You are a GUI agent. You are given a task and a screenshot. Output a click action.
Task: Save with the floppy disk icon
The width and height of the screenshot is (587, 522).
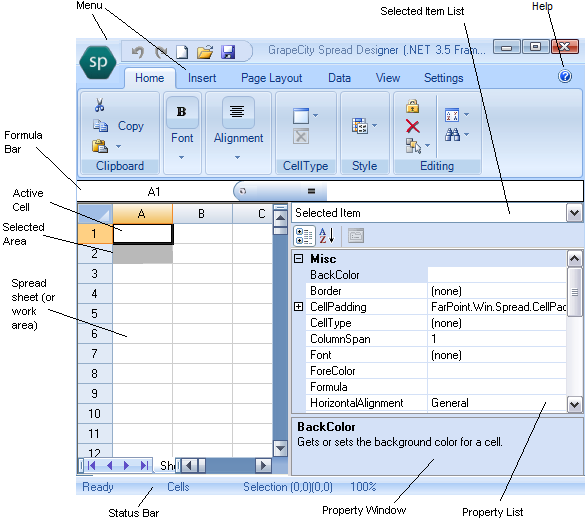click(228, 52)
